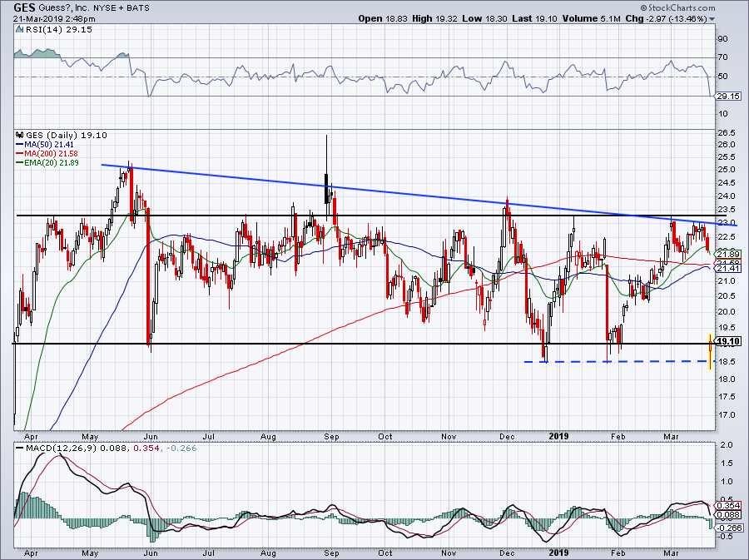Click the 29.15 RSI value tag on right axis

(729, 96)
